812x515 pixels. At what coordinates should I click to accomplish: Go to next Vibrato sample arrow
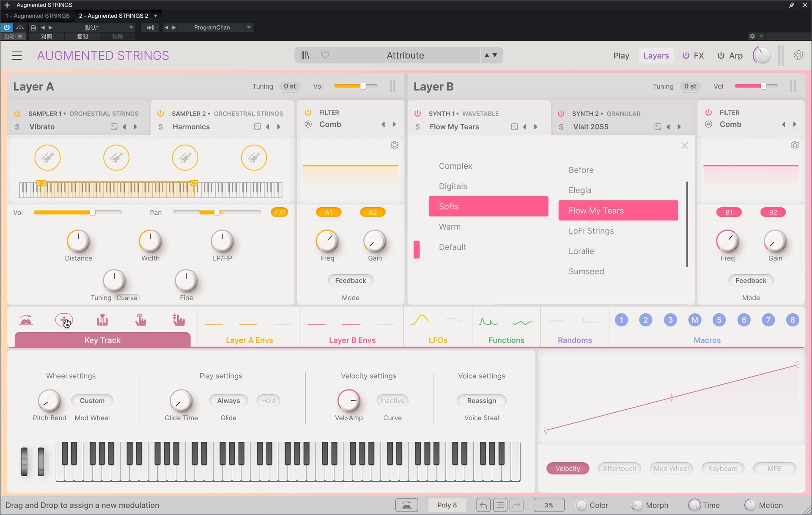coord(135,127)
